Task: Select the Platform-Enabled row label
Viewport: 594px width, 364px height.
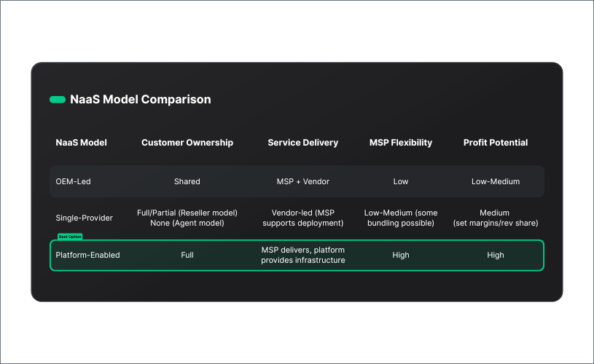Action: tap(87, 256)
